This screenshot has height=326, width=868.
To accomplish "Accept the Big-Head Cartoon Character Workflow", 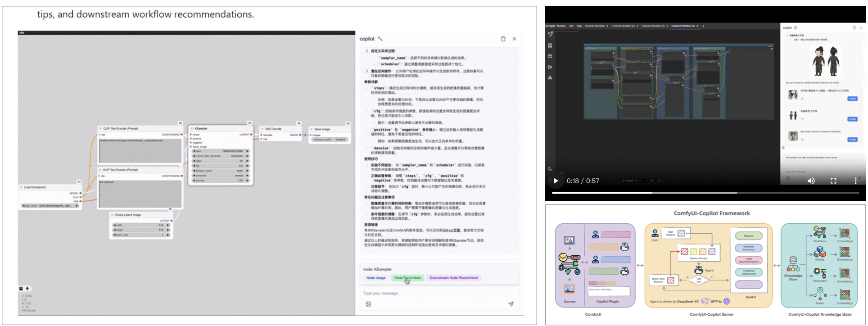I will [852, 140].
